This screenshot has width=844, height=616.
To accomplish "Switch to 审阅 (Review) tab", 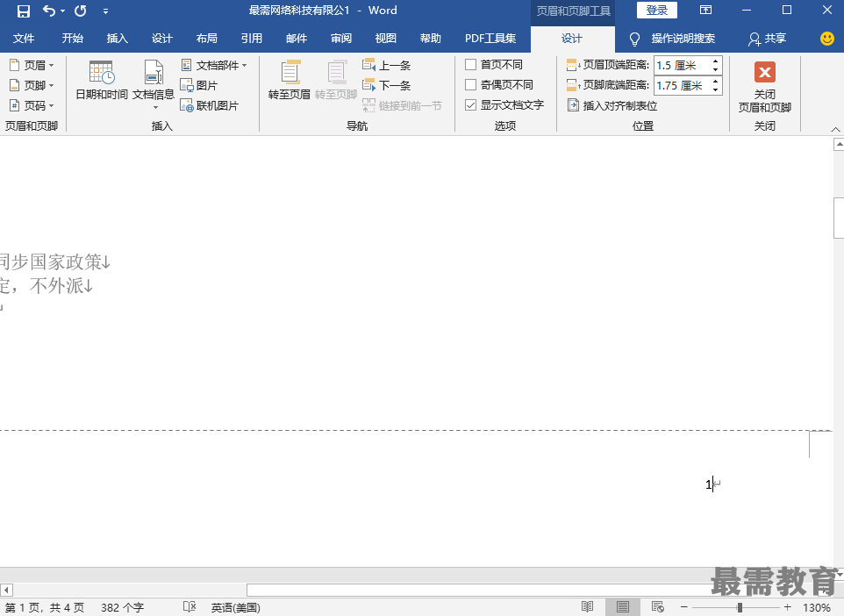I will (x=341, y=39).
